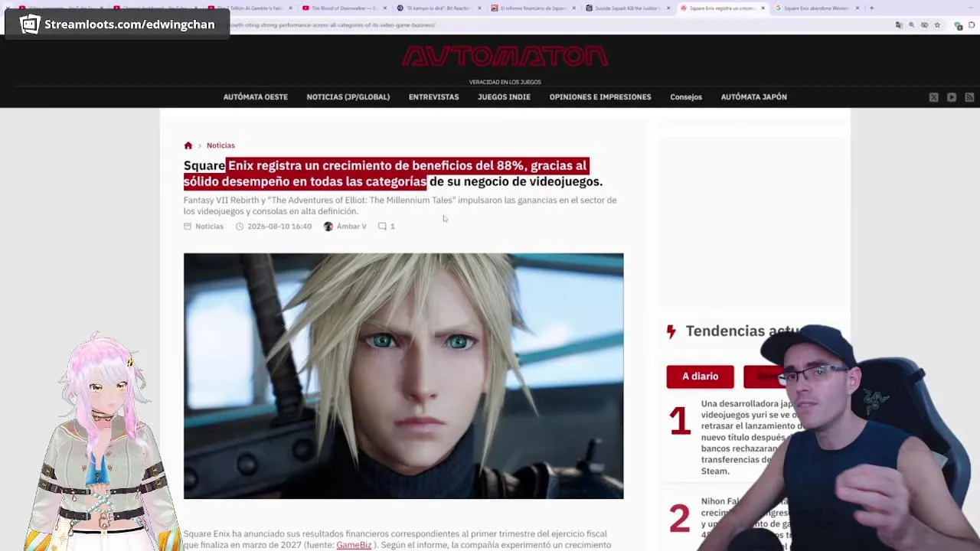Go to NOTICIAS (JP/GLOBAL) section
This screenshot has width=980, height=551.
tap(348, 97)
